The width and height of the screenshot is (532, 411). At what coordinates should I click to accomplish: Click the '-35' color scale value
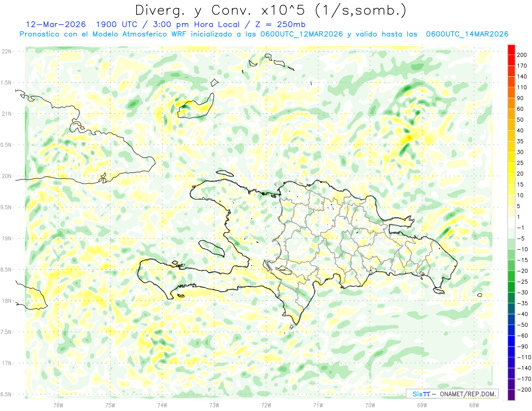(x=523, y=303)
